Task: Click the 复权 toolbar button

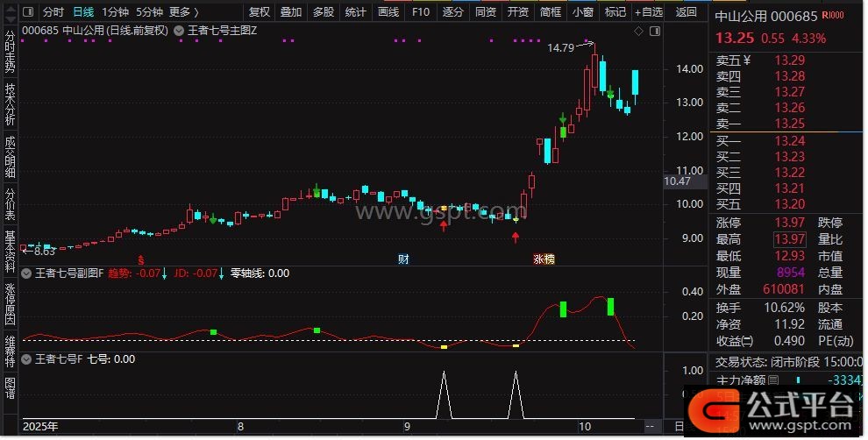Action: click(260, 12)
